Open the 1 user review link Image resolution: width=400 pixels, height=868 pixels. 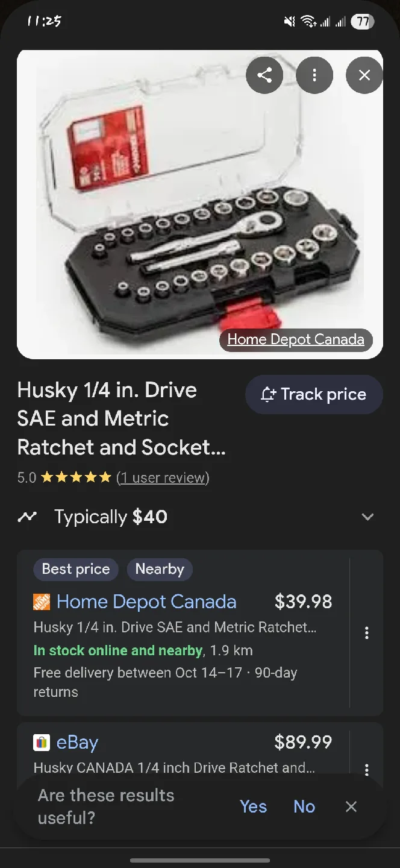(x=163, y=477)
